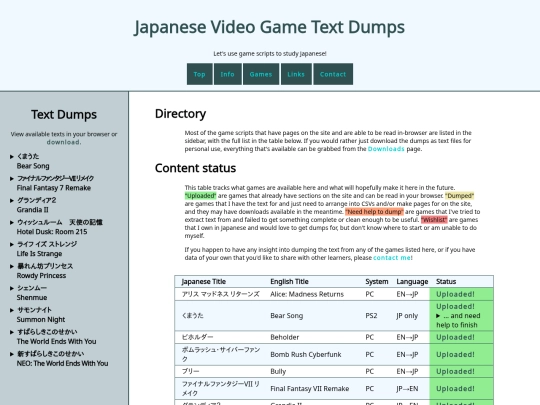Click the orange "Need help to dump" highlight
The image size is (540, 405).
374,211
